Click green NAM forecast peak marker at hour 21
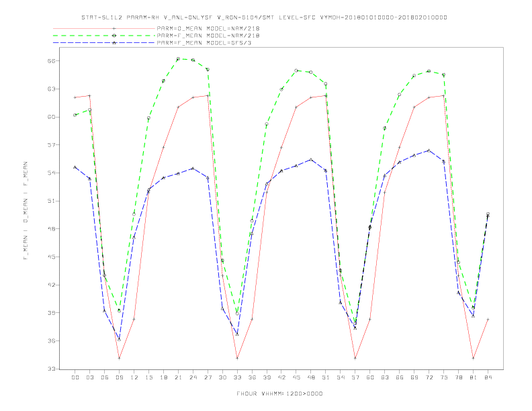 [178, 59]
